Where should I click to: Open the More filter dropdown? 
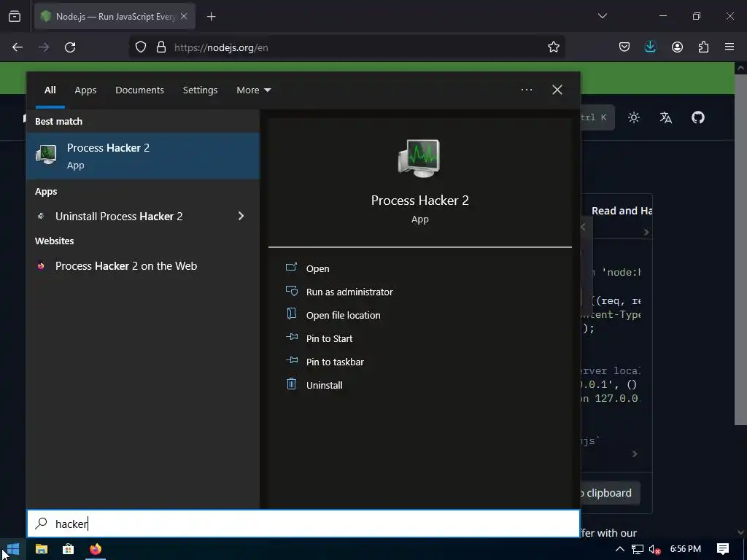[253, 90]
